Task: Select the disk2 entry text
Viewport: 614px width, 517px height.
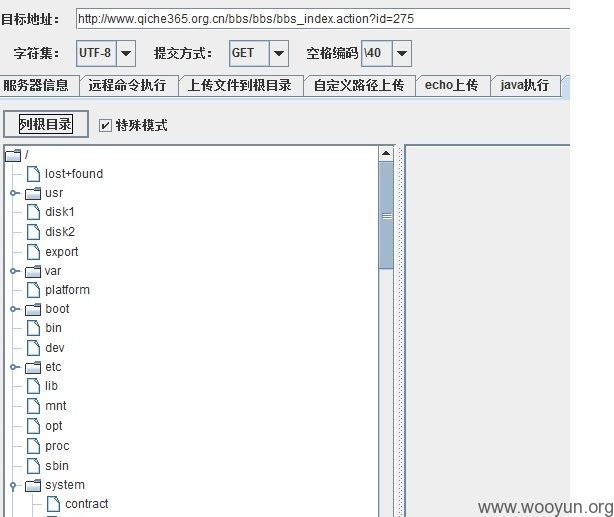Action: click(60, 232)
